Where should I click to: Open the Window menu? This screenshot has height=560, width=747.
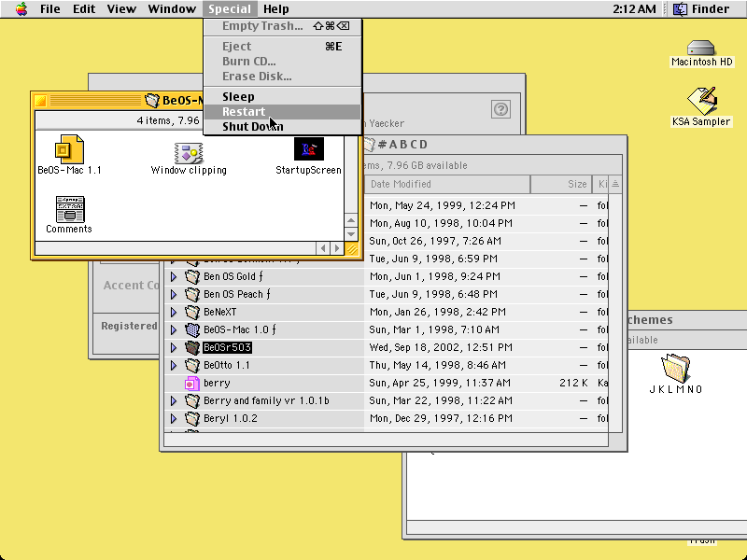click(x=172, y=9)
